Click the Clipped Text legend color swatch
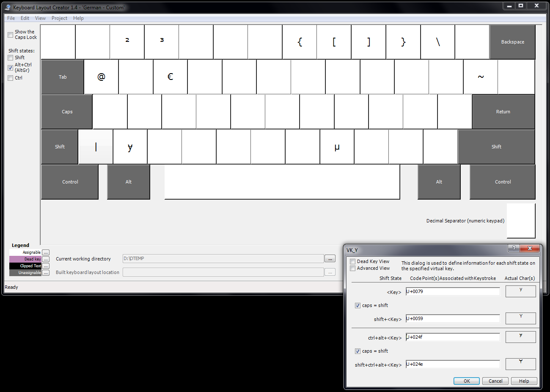Screen dimensions: 550x392 point(25,266)
